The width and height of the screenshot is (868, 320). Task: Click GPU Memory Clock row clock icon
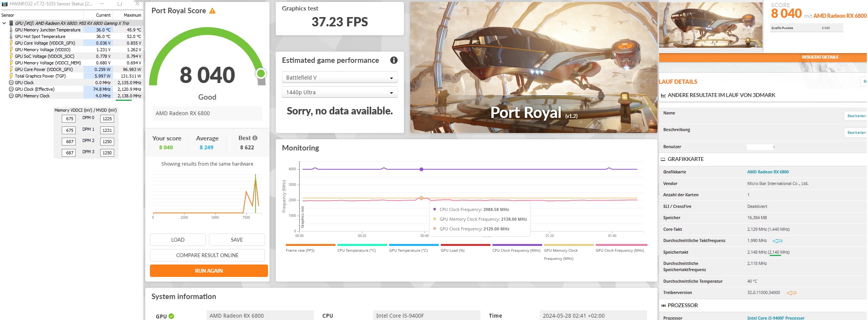click(11, 96)
